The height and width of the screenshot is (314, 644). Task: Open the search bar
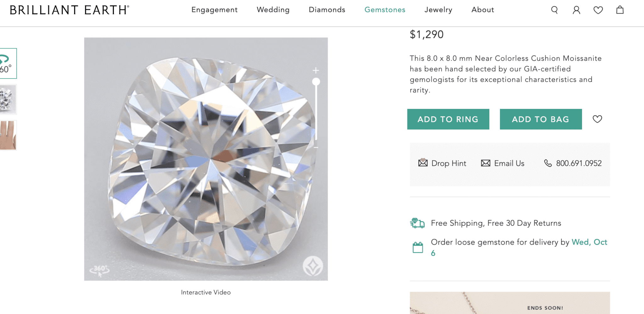pyautogui.click(x=554, y=10)
